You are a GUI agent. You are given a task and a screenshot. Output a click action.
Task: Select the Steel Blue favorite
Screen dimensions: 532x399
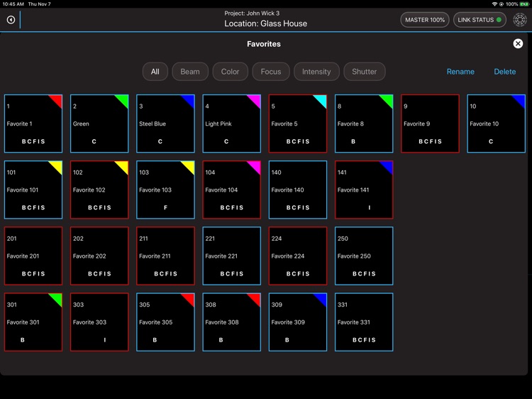coord(165,124)
